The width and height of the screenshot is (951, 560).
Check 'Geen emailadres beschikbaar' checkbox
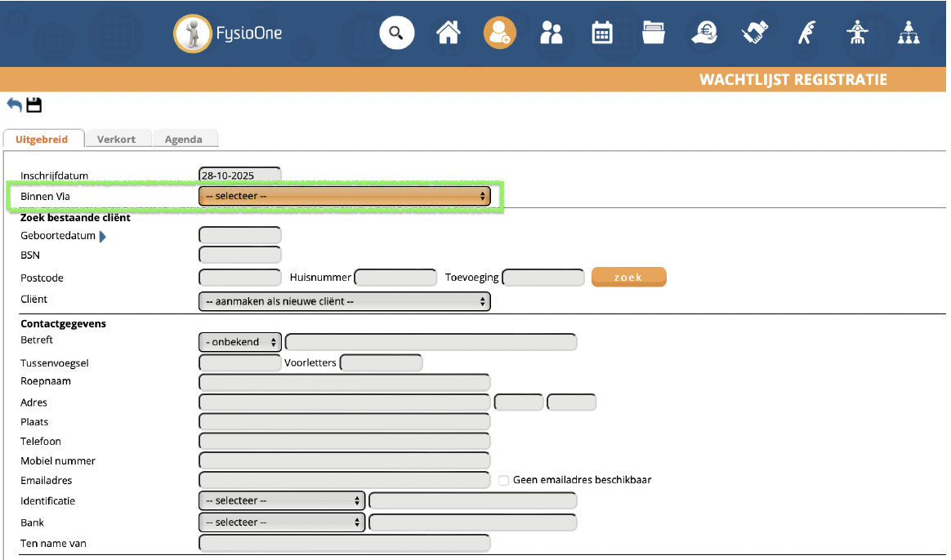504,481
